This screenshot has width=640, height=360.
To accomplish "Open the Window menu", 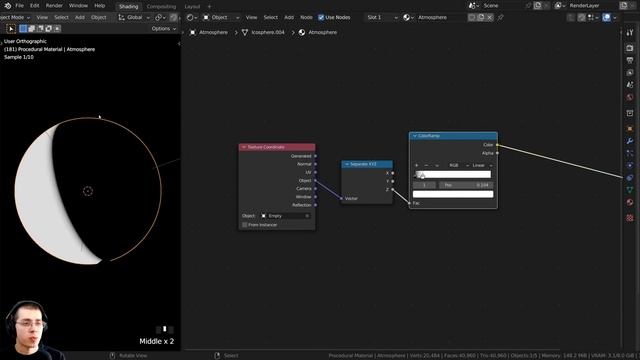I will click(x=78, y=6).
